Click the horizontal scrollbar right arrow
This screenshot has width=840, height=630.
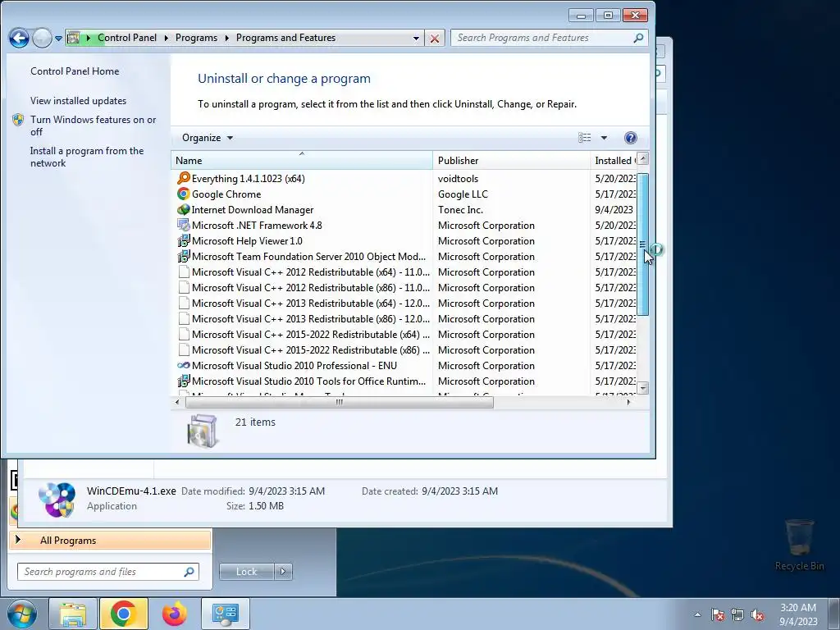click(629, 402)
